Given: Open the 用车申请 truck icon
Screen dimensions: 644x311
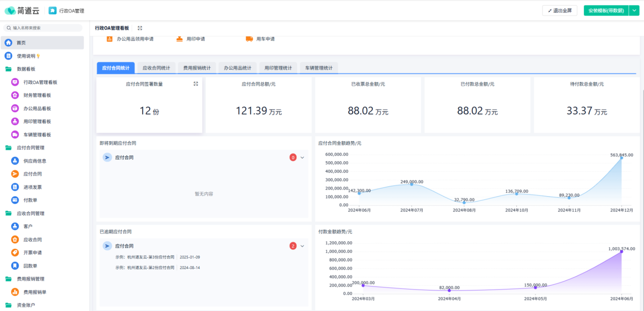Looking at the screenshot, I should point(249,39).
